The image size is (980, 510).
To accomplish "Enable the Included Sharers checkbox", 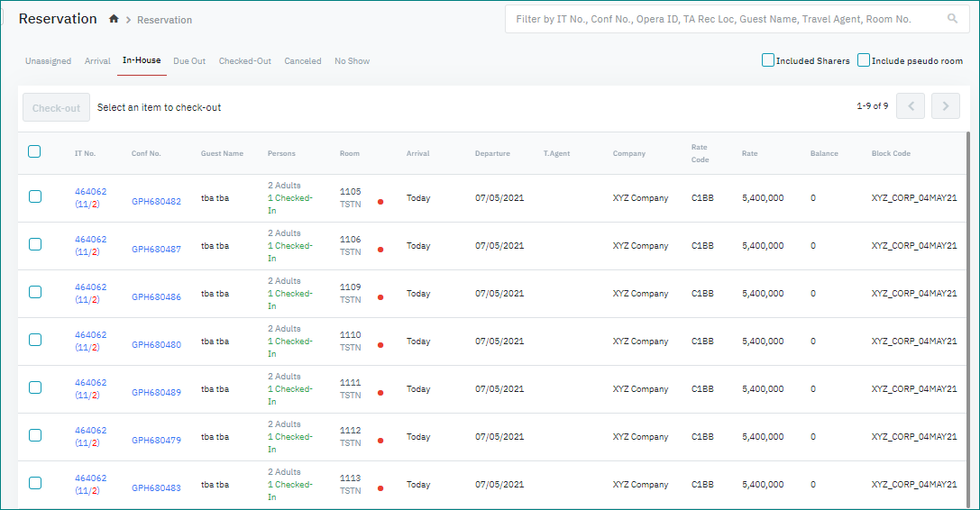I will pos(768,60).
